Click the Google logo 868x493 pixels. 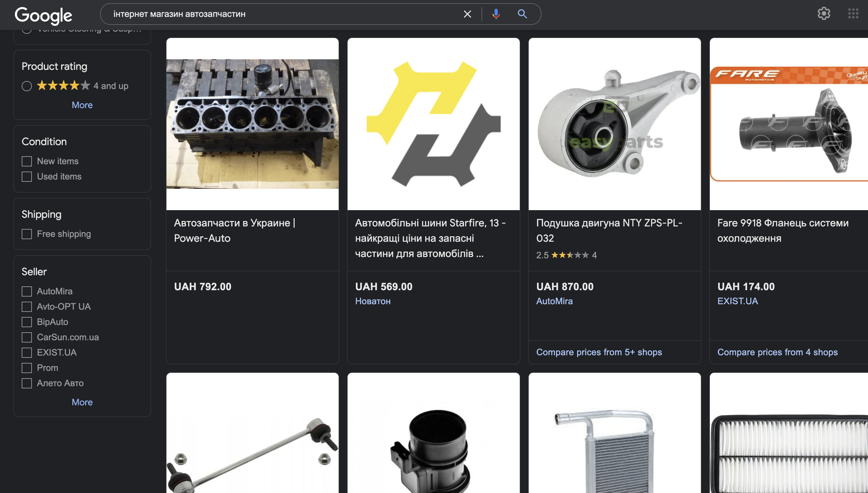43,15
